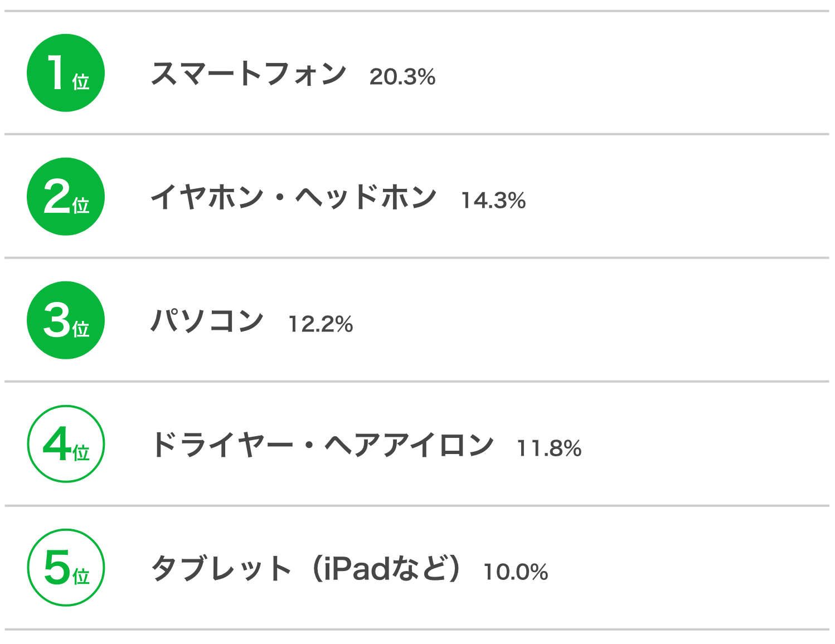835x644 pixels.
Task: Click the green 2位 rank badge
Action: click(x=66, y=197)
